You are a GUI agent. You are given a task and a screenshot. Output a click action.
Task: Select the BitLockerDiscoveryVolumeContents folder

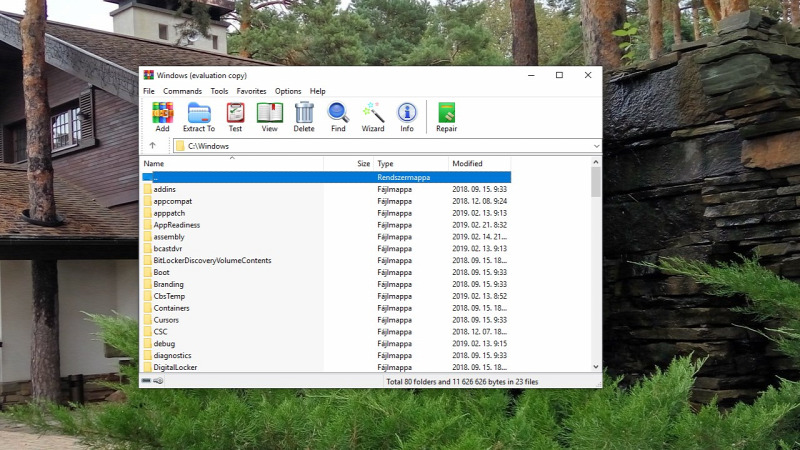click(x=212, y=261)
